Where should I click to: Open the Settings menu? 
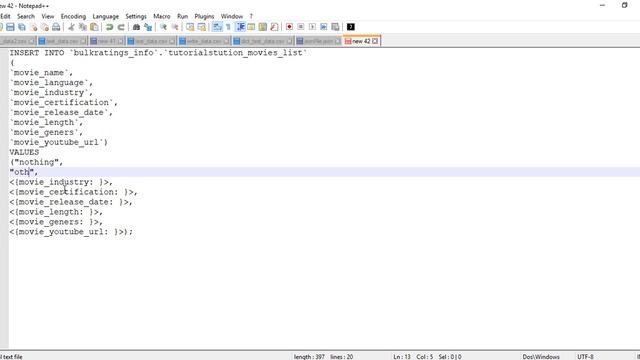pos(136,16)
